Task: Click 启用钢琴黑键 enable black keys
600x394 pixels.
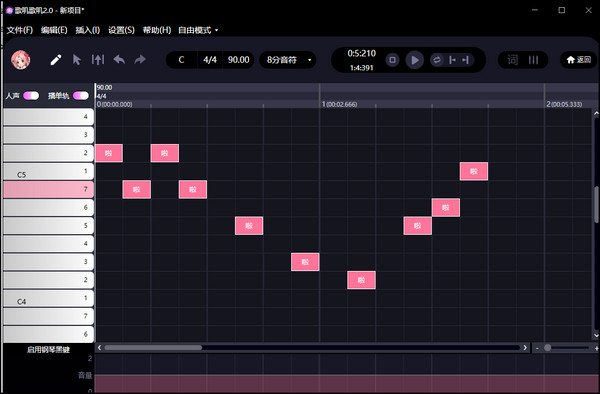Action: (48, 350)
